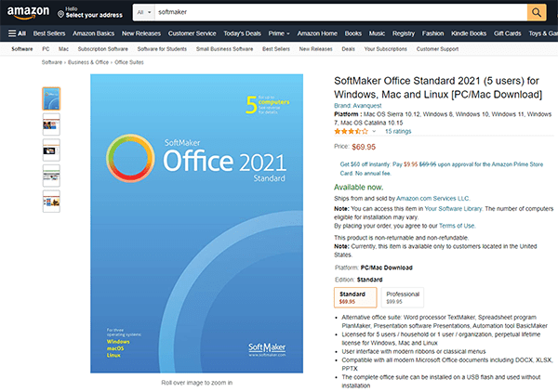Screen dimensions: 558x392
Task: Open the 15 ratings link
Action: [398, 131]
